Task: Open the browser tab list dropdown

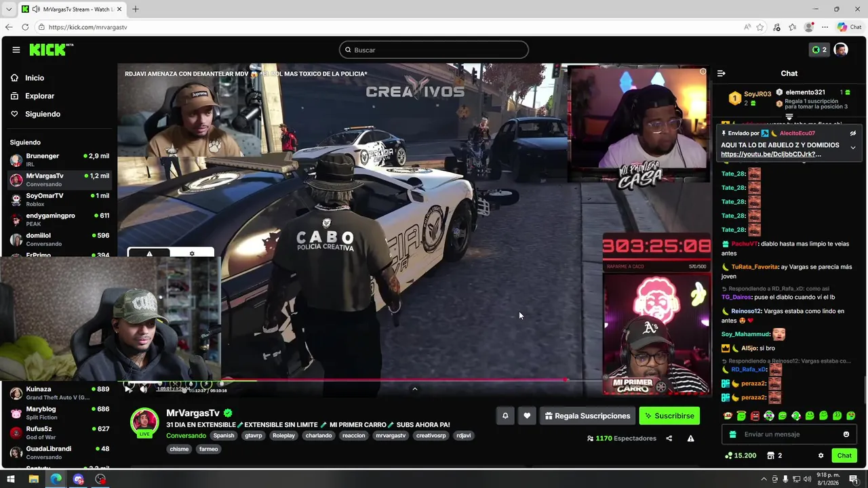Action: click(x=8, y=9)
